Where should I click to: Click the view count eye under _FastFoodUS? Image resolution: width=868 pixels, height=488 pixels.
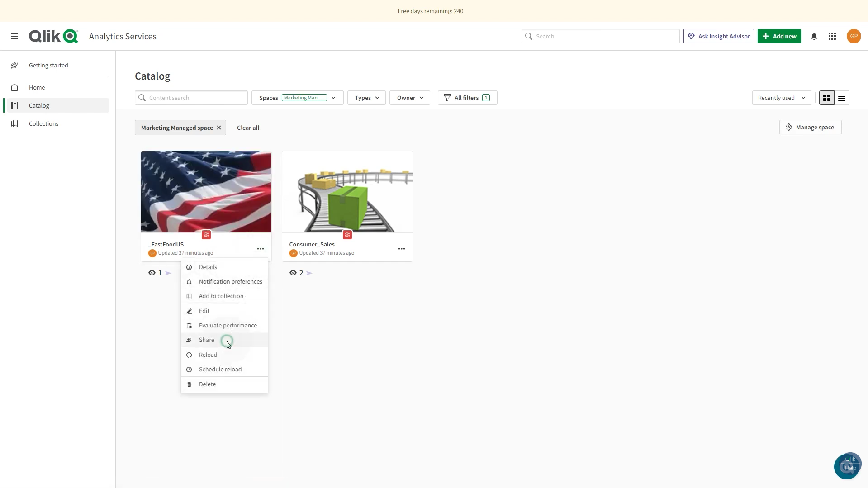(152, 273)
